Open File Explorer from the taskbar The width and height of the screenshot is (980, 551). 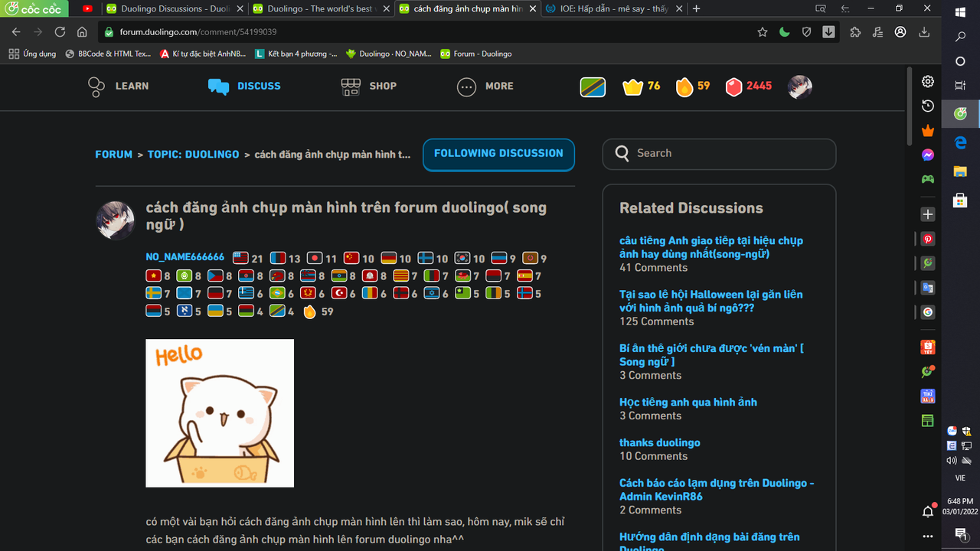pyautogui.click(x=961, y=171)
